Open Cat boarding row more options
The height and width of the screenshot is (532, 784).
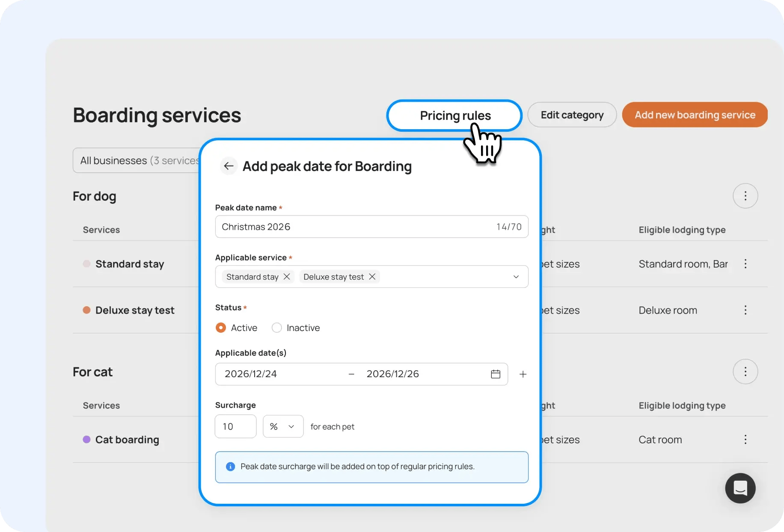click(745, 440)
